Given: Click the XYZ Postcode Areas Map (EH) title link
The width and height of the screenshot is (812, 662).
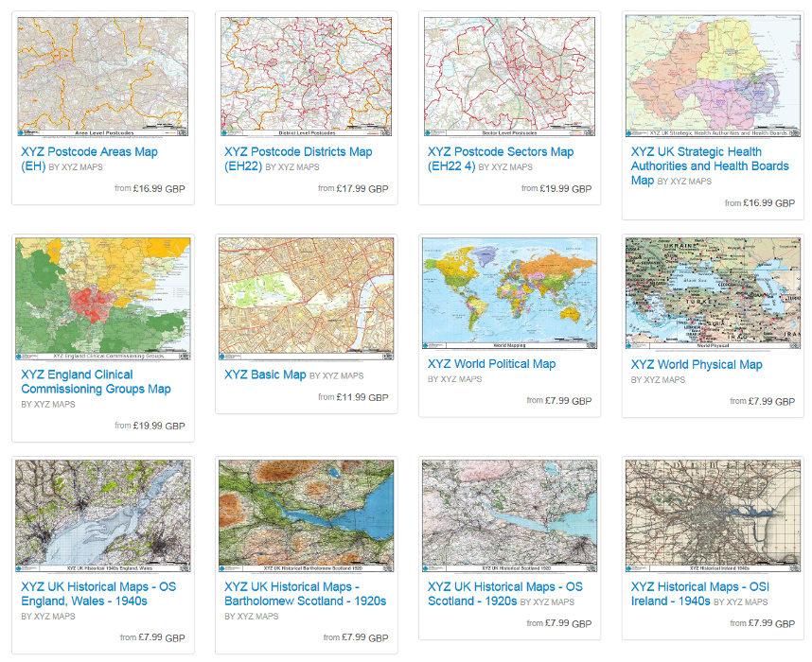Looking at the screenshot, I should click(89, 152).
